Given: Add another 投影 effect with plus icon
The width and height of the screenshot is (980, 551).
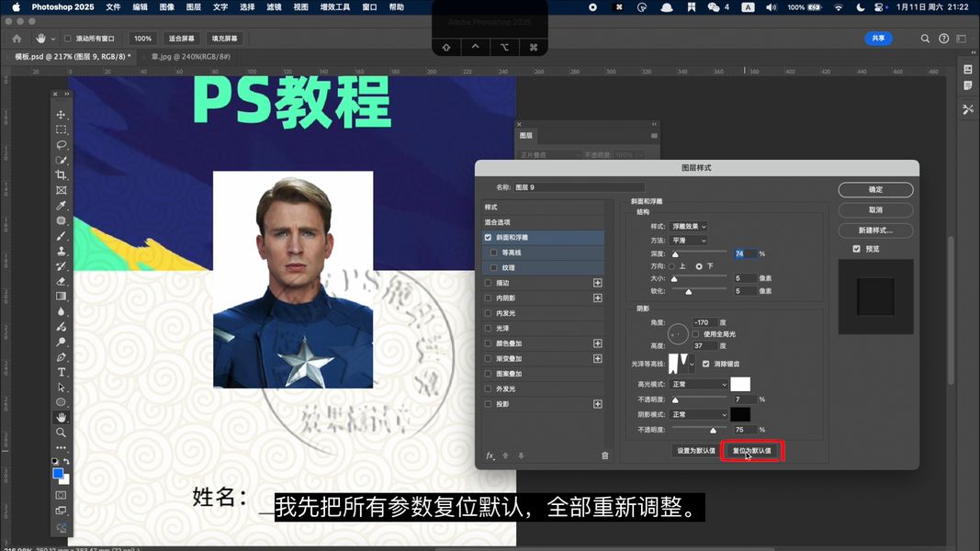Looking at the screenshot, I should (x=598, y=404).
